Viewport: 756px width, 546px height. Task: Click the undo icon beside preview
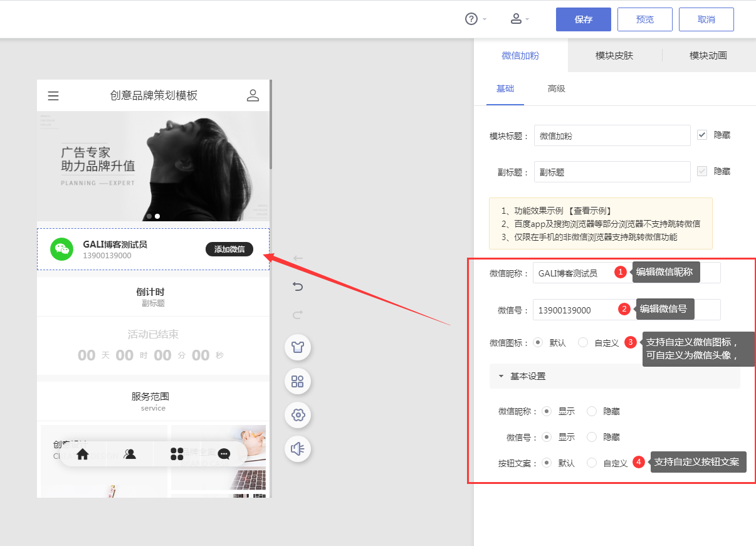click(x=298, y=286)
